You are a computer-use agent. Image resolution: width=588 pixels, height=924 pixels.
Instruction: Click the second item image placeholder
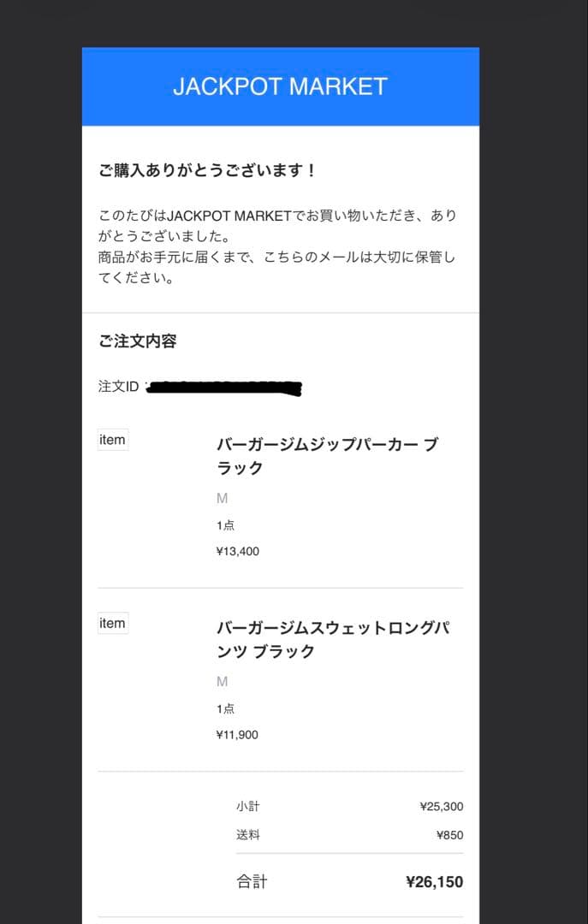[113, 623]
